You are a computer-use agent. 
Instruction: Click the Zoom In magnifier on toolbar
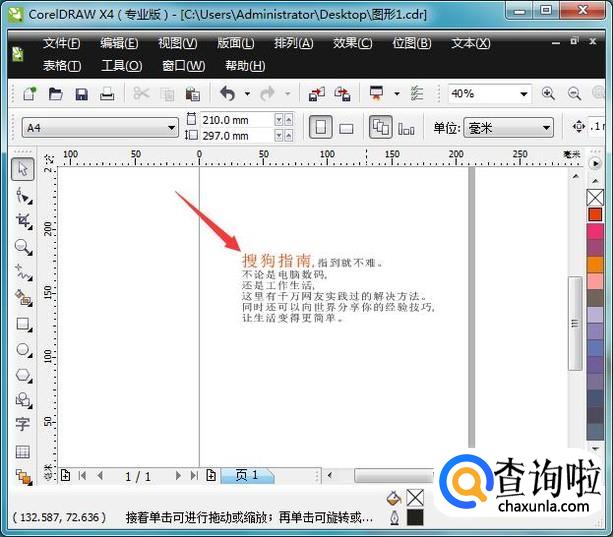pos(548,93)
